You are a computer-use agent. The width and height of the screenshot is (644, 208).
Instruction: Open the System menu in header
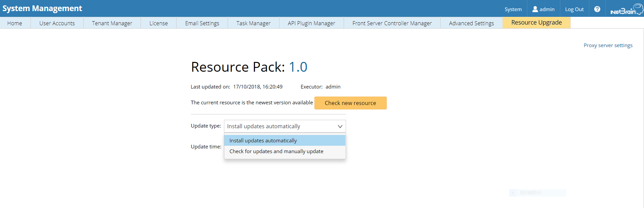[513, 9]
